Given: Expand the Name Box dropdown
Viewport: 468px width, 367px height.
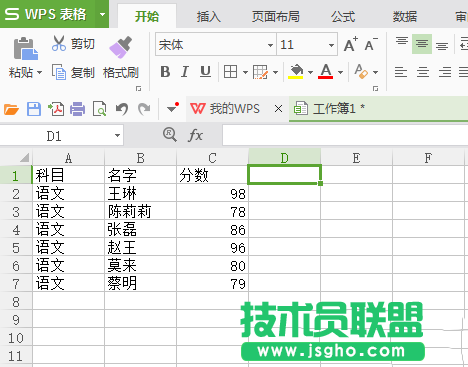Looking at the screenshot, I should pyautogui.click(x=117, y=135).
